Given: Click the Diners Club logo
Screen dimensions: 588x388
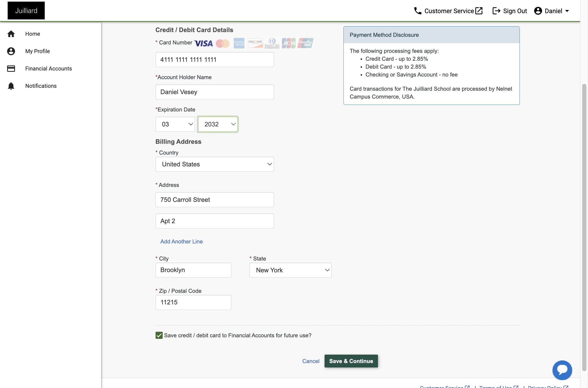Looking at the screenshot, I should pyautogui.click(x=272, y=43).
